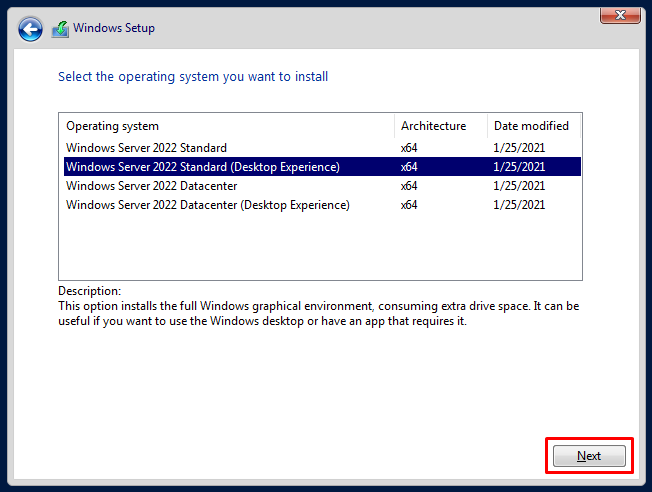Click the Next button
This screenshot has height=492, width=652.
click(589, 456)
